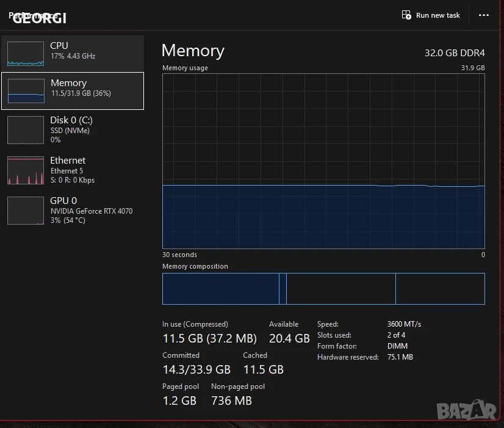Click the 'Speed:' label

click(x=328, y=324)
